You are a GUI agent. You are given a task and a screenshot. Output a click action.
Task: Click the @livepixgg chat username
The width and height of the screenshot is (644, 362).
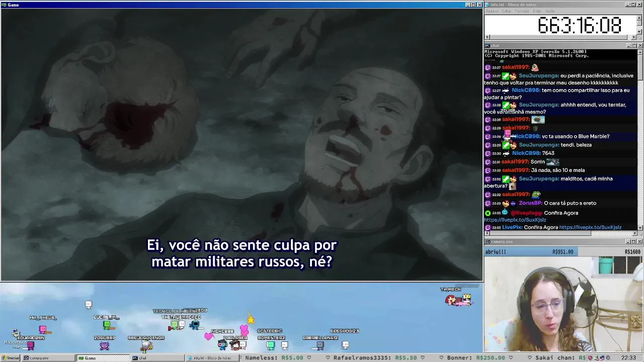coord(526,213)
